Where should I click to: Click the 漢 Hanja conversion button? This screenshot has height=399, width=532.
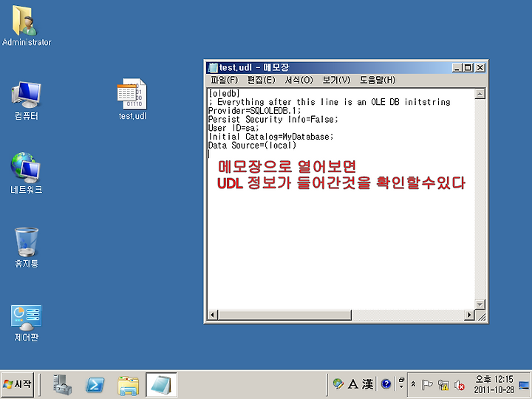click(367, 384)
